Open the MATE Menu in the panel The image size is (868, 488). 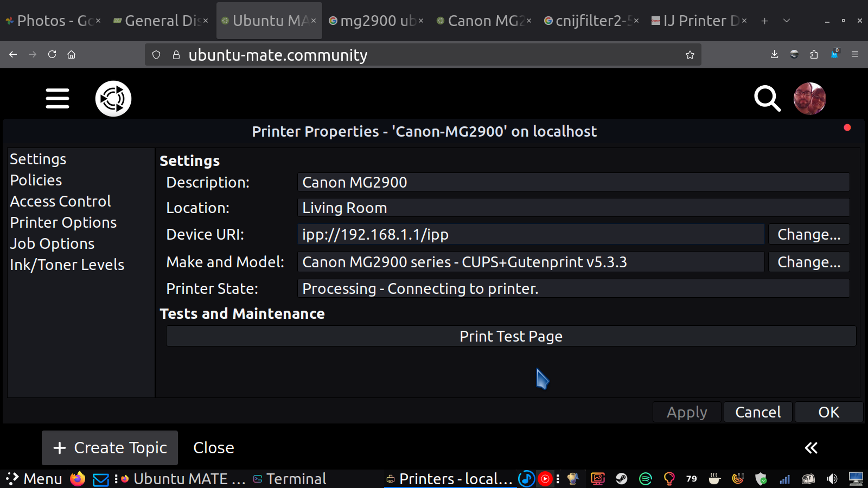pyautogui.click(x=34, y=479)
